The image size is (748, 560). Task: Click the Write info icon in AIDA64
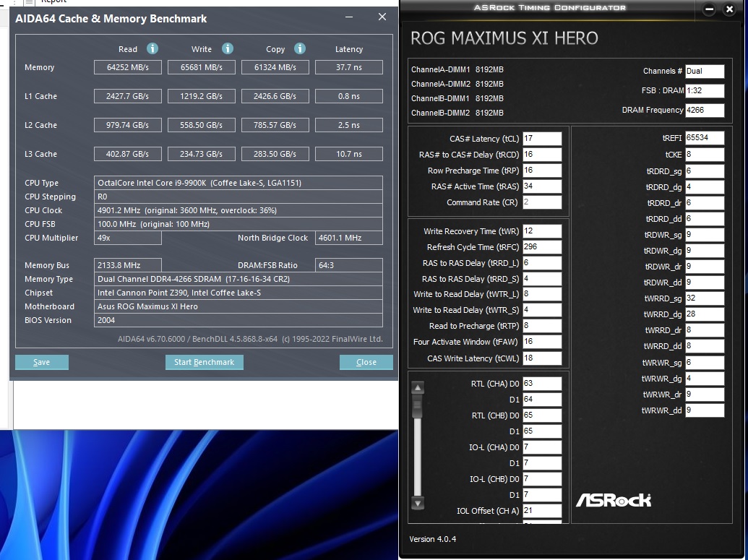(228, 48)
